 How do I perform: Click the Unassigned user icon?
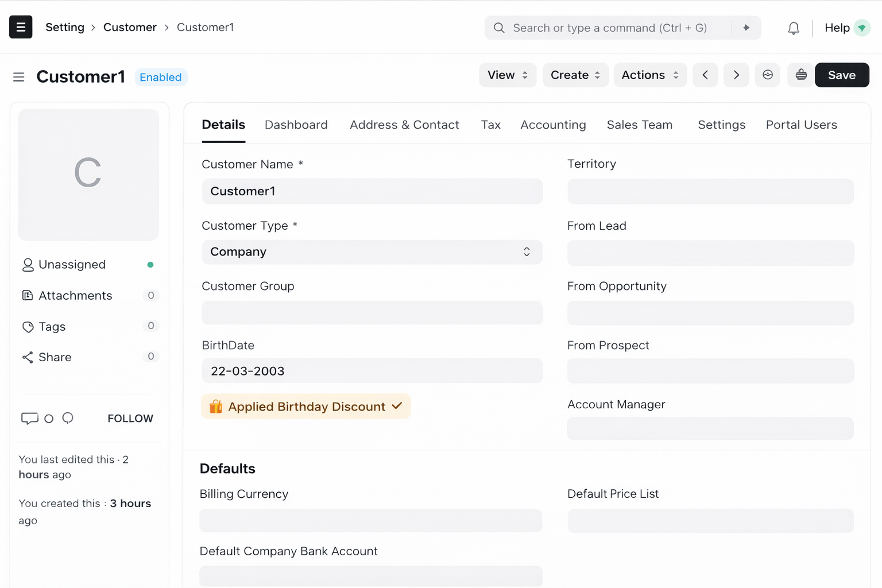[28, 265]
